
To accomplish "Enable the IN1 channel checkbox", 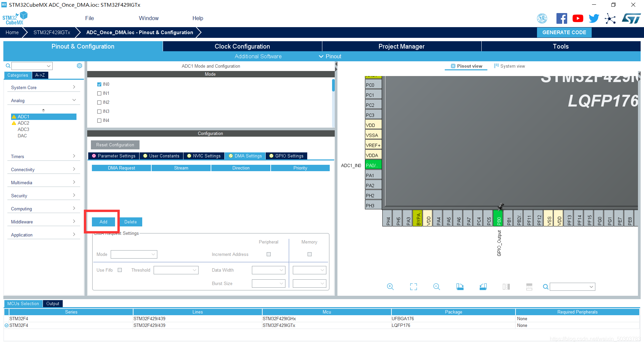I will point(99,93).
